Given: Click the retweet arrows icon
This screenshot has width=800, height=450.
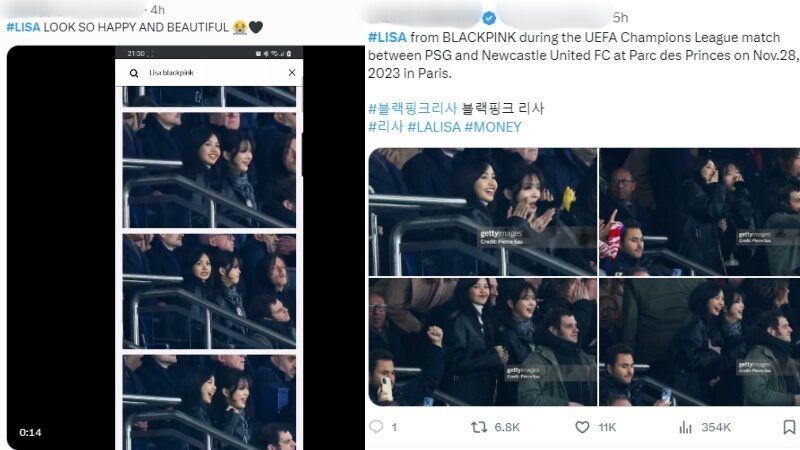Looking at the screenshot, I should pyautogui.click(x=479, y=427).
